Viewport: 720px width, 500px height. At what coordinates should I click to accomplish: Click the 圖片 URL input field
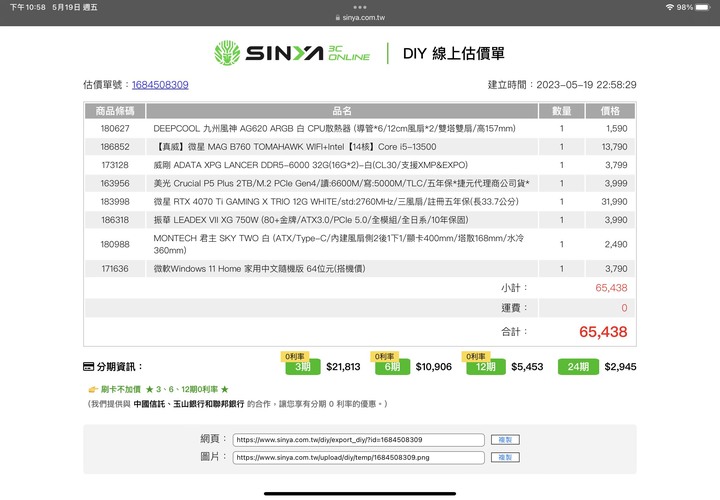[358, 457]
